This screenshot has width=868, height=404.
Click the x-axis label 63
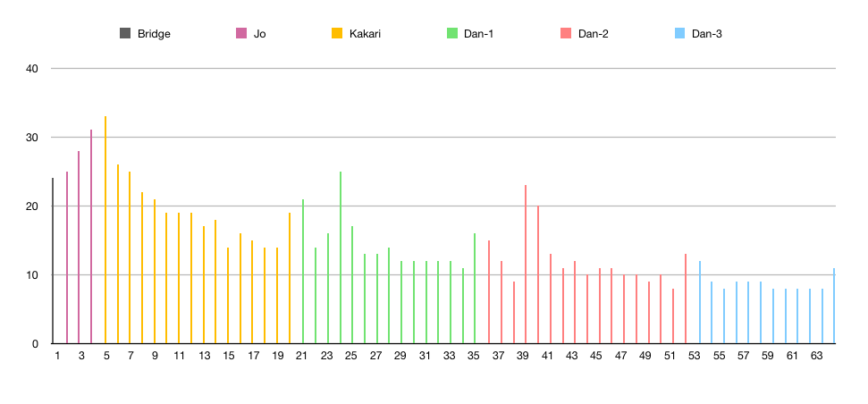click(816, 356)
